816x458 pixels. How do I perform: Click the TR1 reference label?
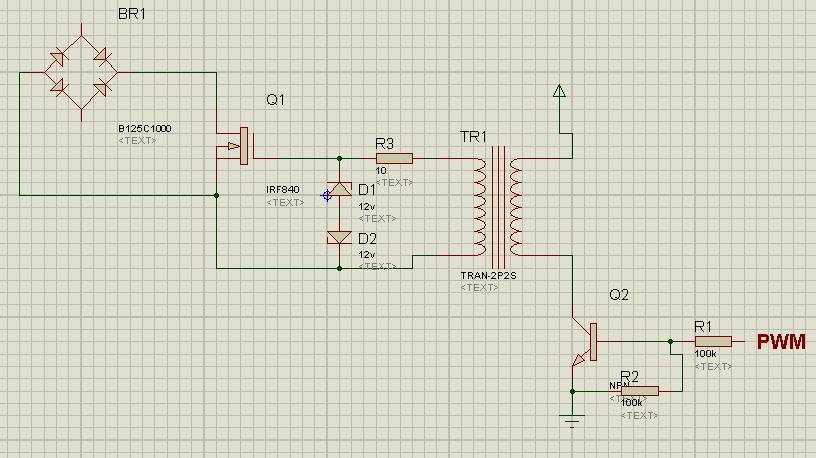(x=474, y=137)
